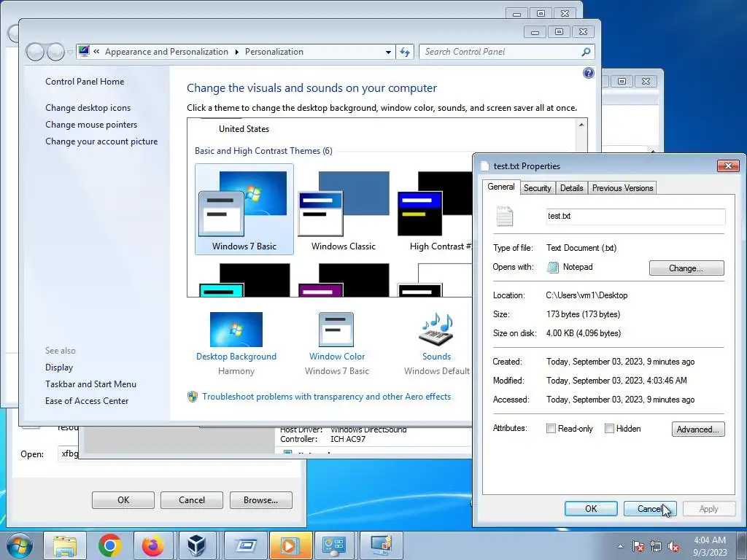Toggle the Read-only checkbox
The image size is (747, 560).
point(551,429)
